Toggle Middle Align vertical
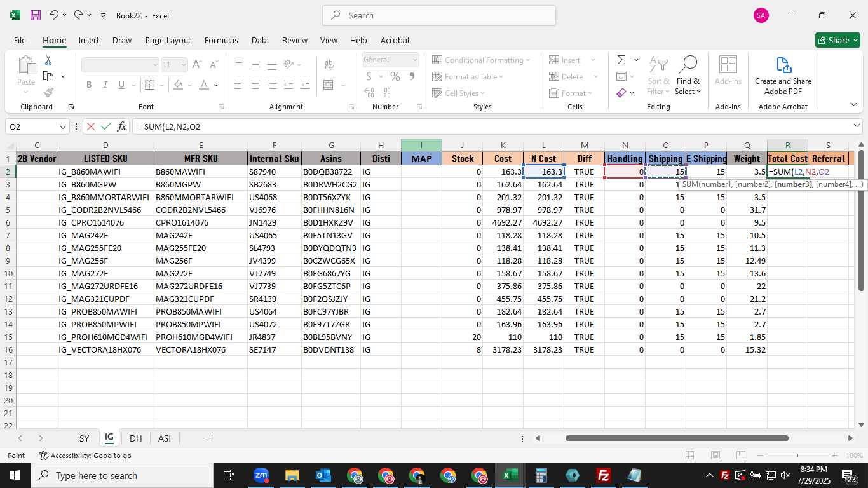The width and height of the screenshot is (868, 488). [x=255, y=64]
